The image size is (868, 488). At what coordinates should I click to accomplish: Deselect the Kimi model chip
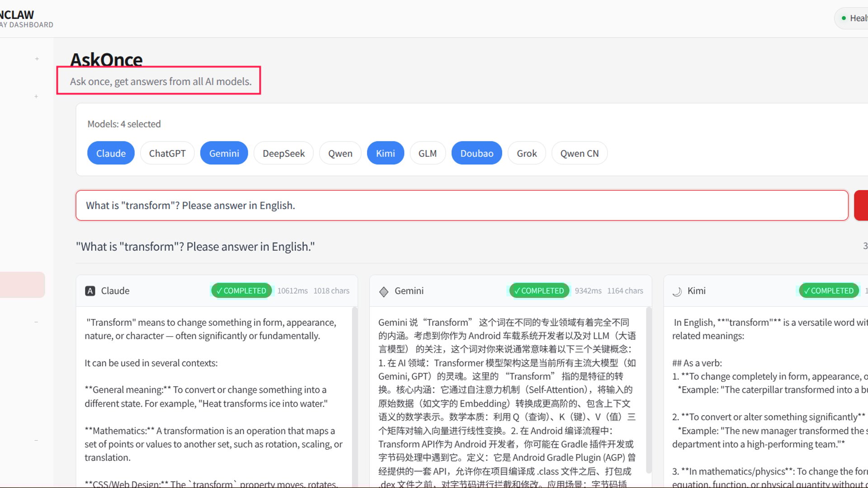click(x=385, y=153)
